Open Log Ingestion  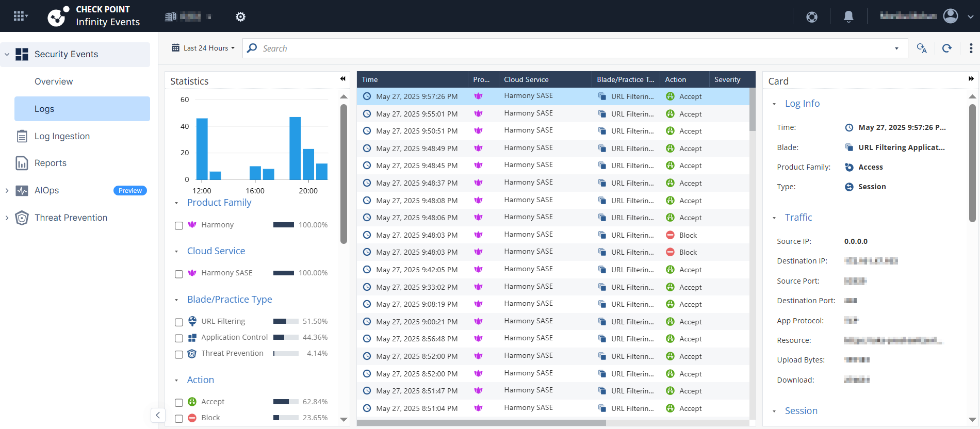point(62,136)
